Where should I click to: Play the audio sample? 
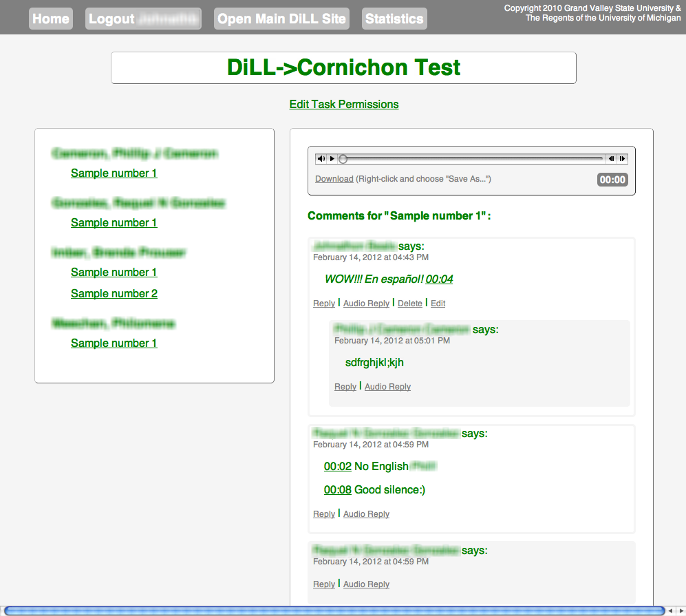pyautogui.click(x=332, y=159)
